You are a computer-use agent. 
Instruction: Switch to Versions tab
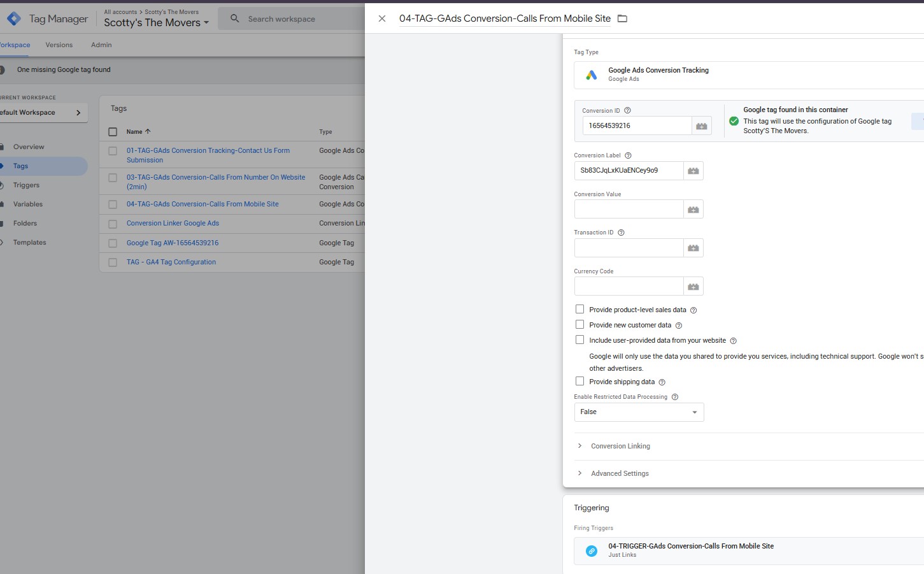tap(59, 45)
